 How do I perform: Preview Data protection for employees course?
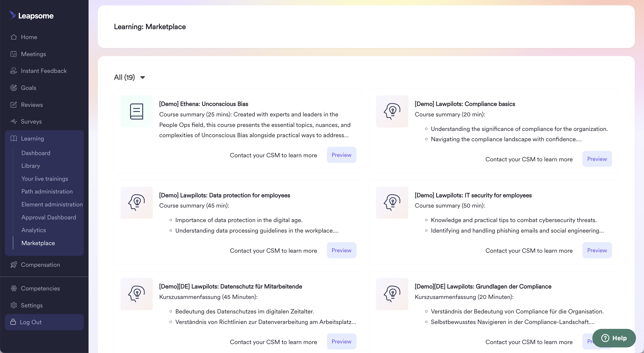(x=341, y=250)
